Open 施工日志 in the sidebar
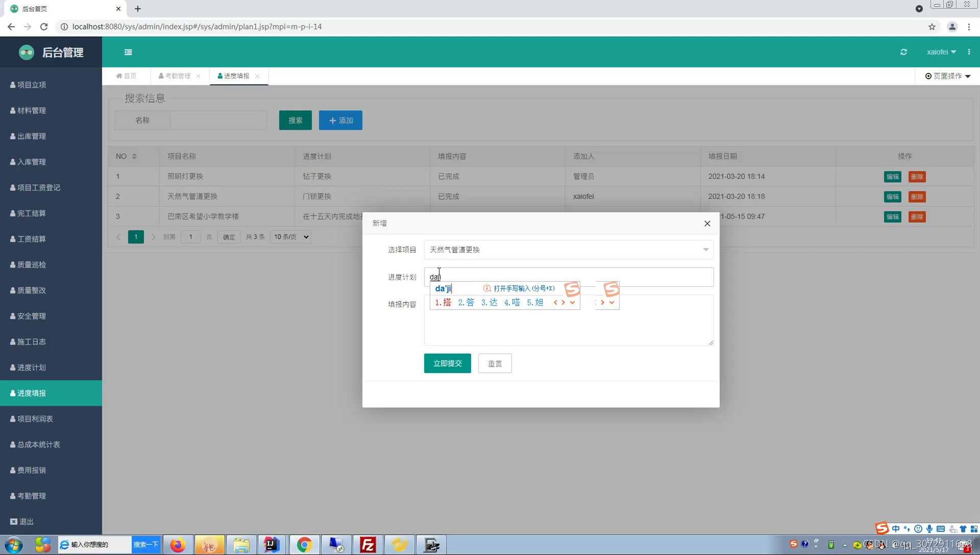 (x=51, y=342)
